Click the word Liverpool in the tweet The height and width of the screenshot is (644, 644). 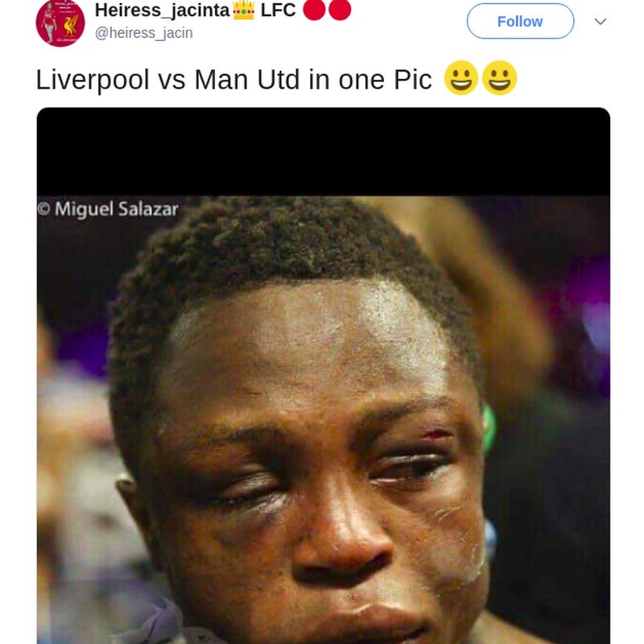click(93, 80)
